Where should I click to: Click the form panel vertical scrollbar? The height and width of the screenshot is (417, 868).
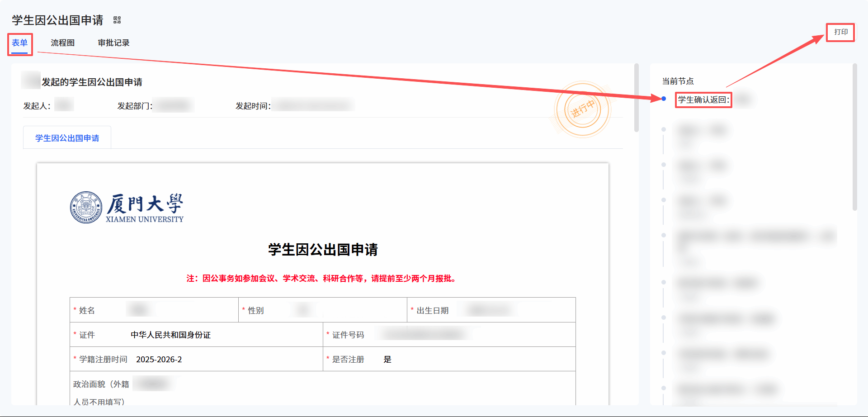[637, 98]
